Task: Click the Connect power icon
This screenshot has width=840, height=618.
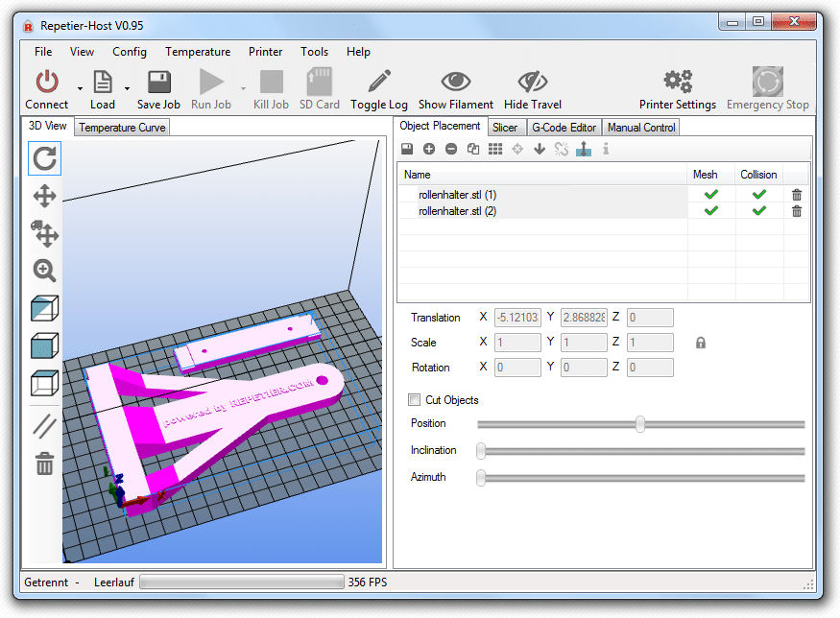Action: click(x=47, y=82)
